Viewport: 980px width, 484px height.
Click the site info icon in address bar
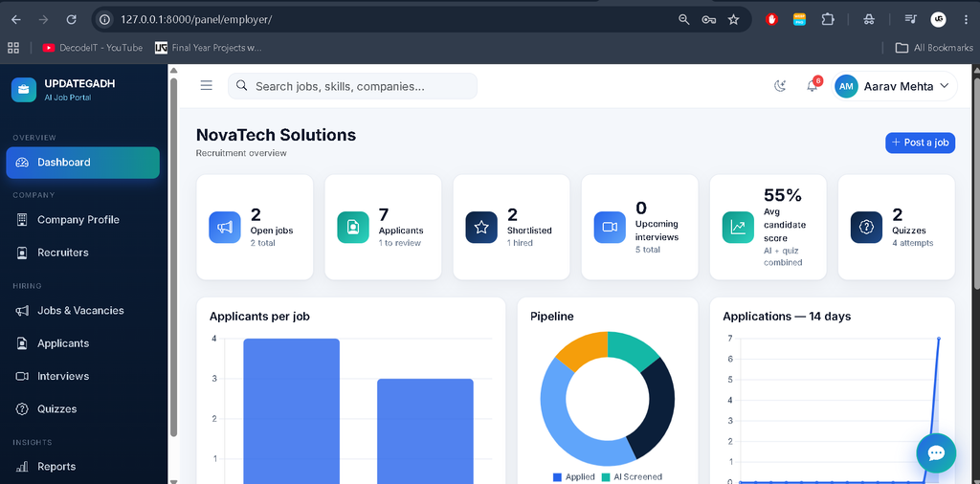click(105, 19)
